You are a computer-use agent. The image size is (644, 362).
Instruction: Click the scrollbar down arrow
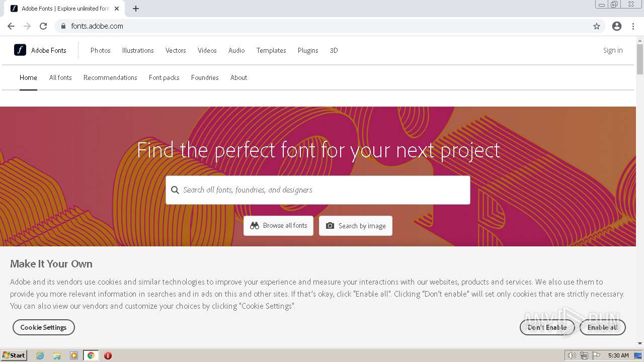640,343
